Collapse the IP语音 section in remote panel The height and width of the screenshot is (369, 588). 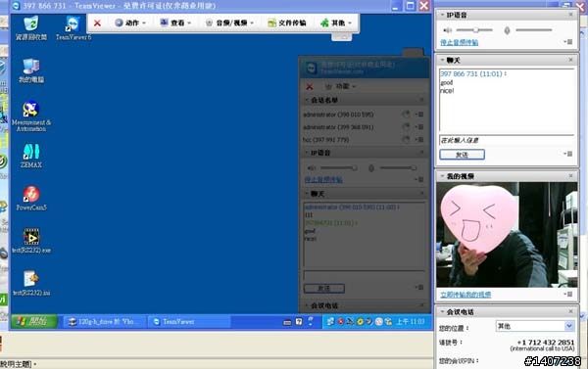point(307,153)
